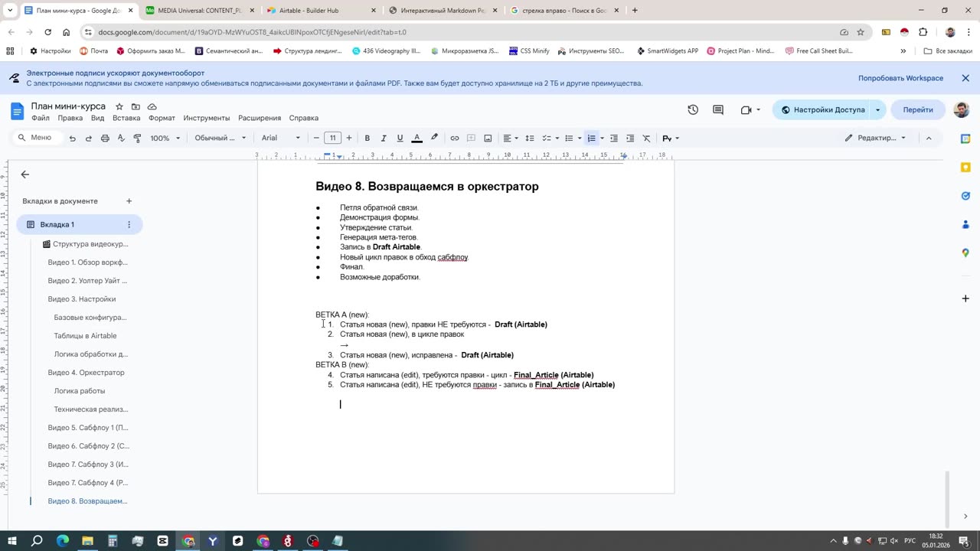Decrease the font size
Screen dimensions: 980x551
point(316,139)
